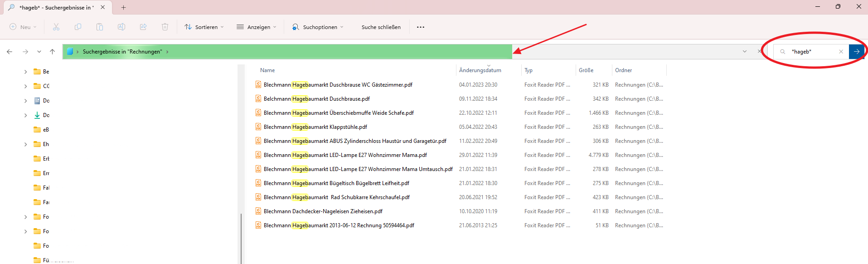Screen dimensions: 868x264
Task: Click the Cut scissors icon
Action: click(56, 27)
